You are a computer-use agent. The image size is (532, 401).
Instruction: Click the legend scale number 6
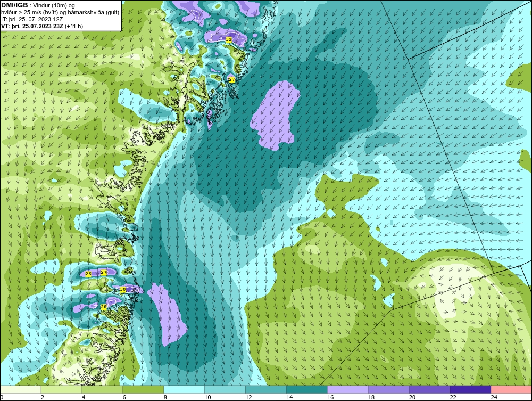(124, 397)
